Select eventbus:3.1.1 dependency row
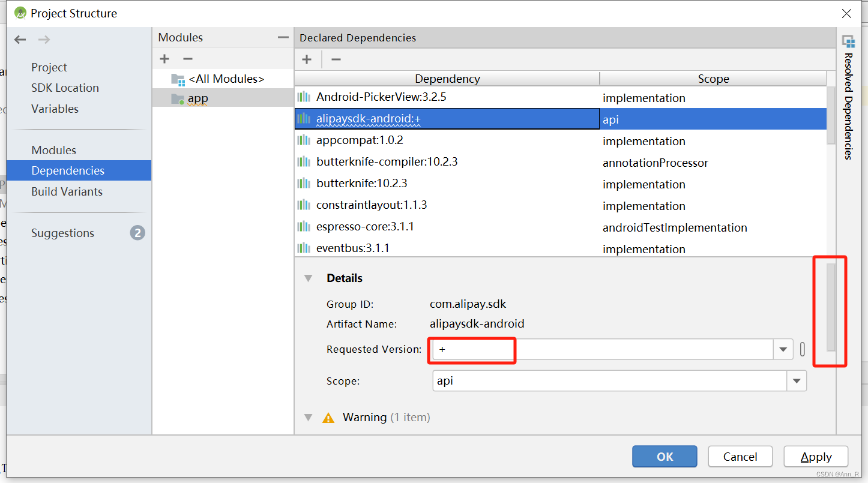 click(561, 248)
